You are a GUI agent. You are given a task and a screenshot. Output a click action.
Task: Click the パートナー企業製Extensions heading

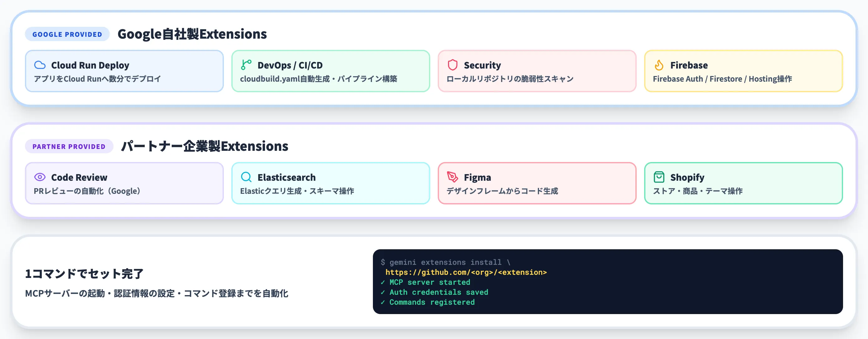click(205, 146)
